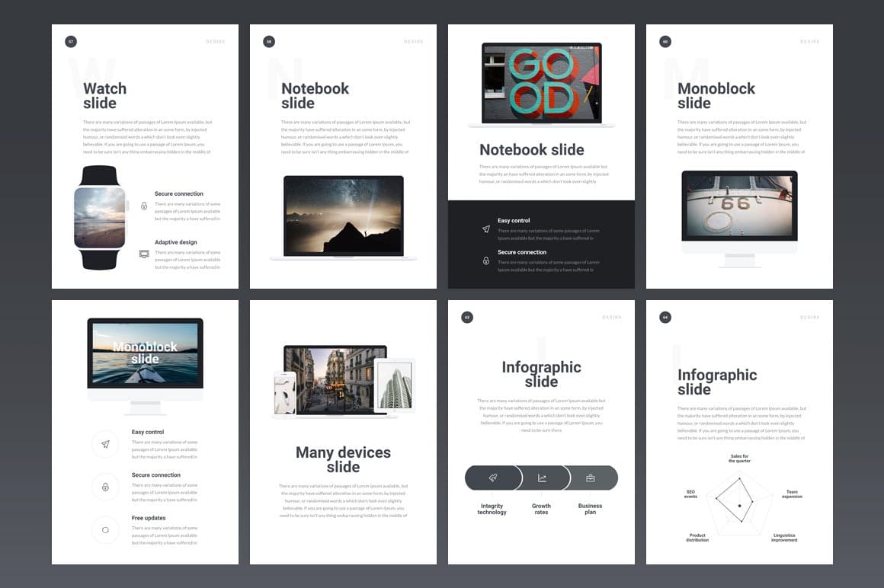Screen dimensions: 884x588
Task: Click the center point of the radar chart
Action: [x=741, y=504]
